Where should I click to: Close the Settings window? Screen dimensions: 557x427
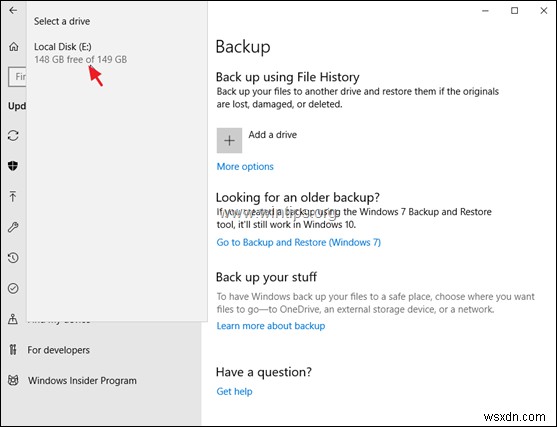click(544, 11)
